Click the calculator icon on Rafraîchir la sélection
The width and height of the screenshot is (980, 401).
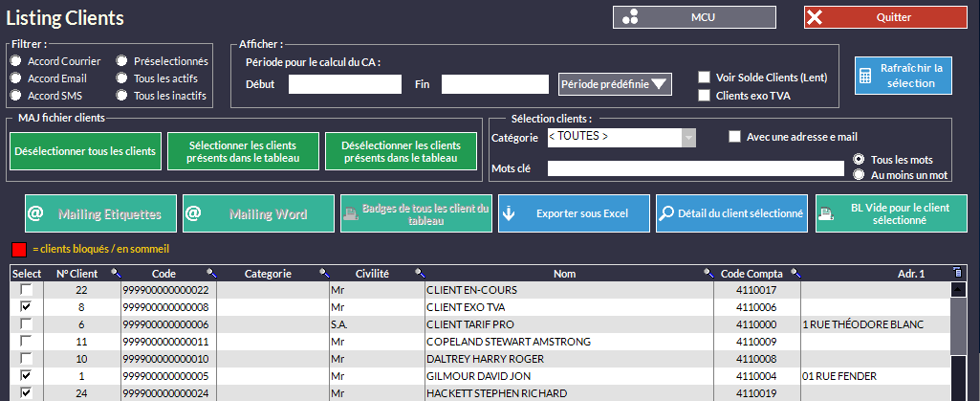pos(865,75)
